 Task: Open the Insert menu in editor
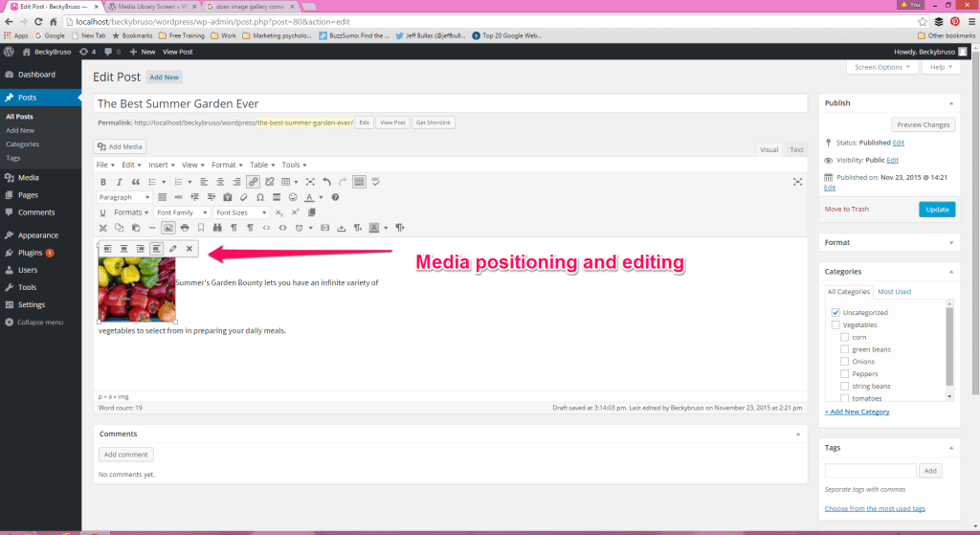161,165
